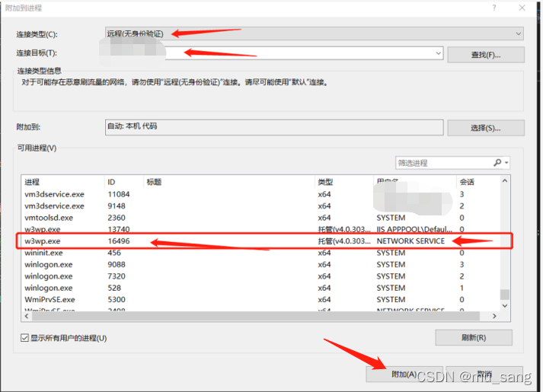
Task: Click the search magnifier icon in filter box
Action: (x=497, y=163)
